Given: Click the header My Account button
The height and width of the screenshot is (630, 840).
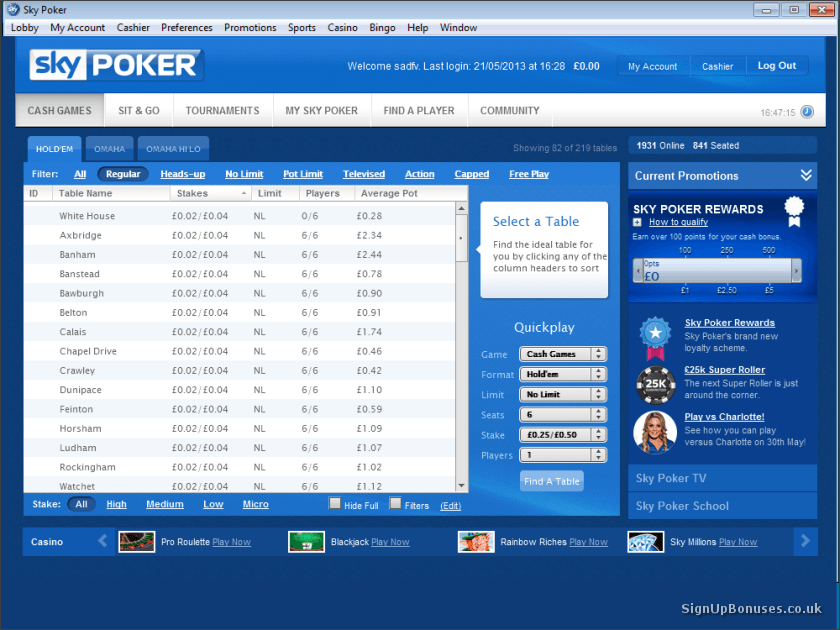Looking at the screenshot, I should pos(652,66).
